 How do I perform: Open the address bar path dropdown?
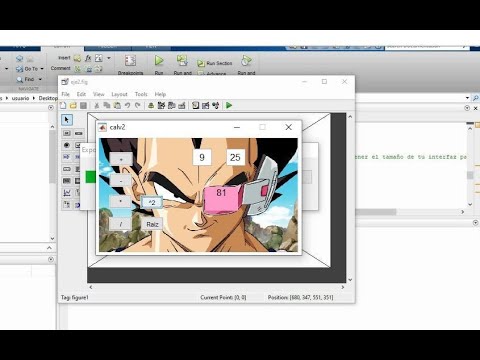[x=467, y=98]
